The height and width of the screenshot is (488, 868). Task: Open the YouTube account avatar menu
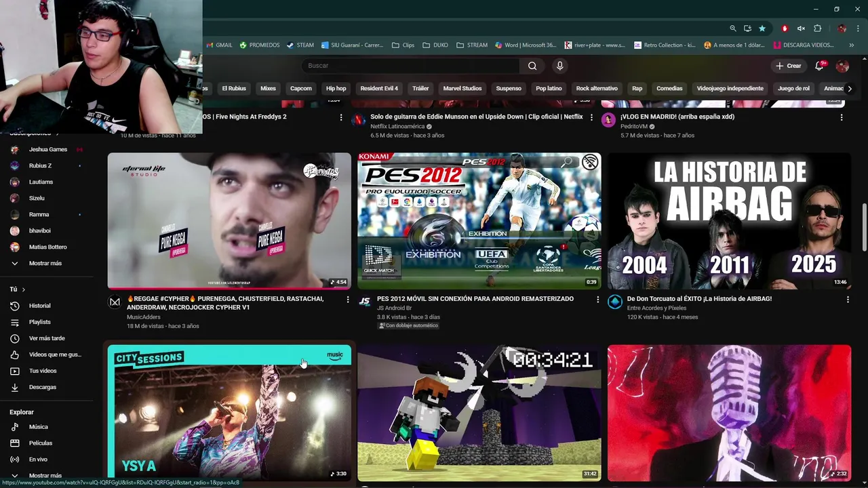842,66
